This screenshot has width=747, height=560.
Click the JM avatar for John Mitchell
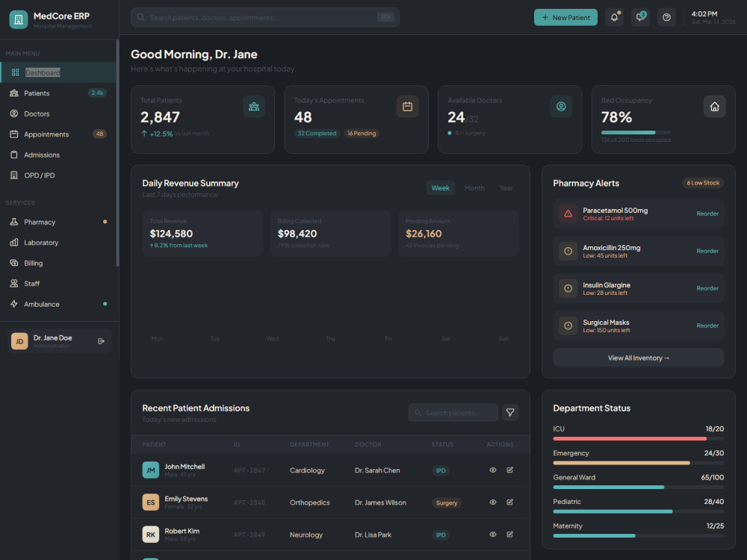tap(151, 470)
